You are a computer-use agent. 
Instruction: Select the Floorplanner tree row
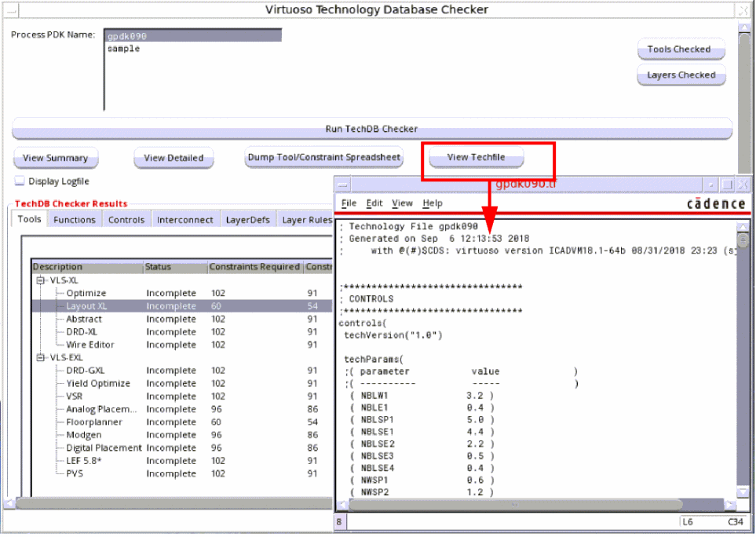pyautogui.click(x=94, y=422)
